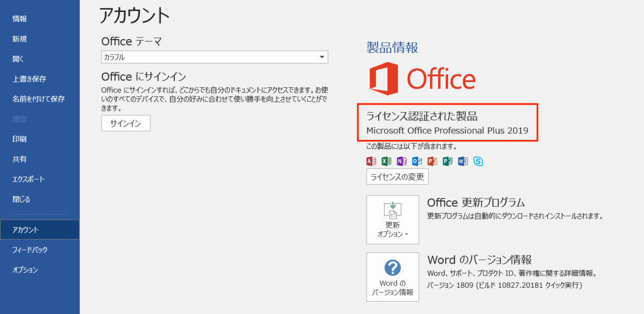Open the Office テーマ dropdown

point(214,57)
